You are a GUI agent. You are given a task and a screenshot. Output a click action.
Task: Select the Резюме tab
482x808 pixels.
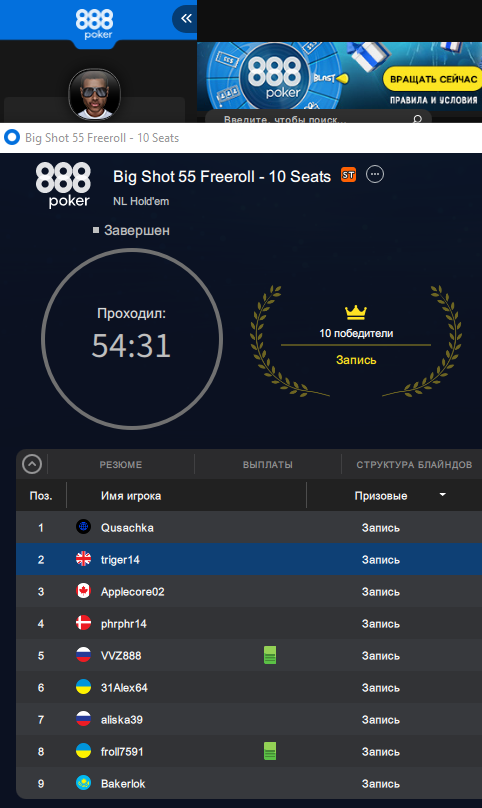click(x=121, y=464)
